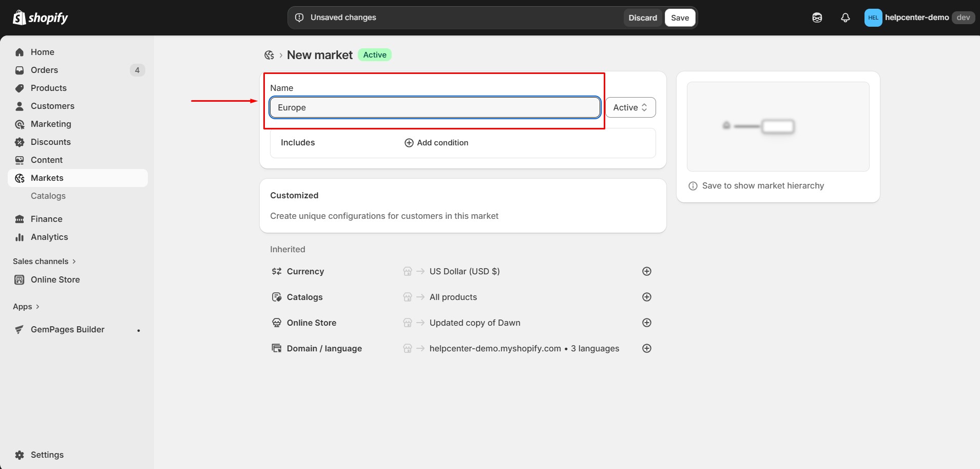Open the Sidekick assistant icon
This screenshot has width=980, height=469.
tap(817, 17)
